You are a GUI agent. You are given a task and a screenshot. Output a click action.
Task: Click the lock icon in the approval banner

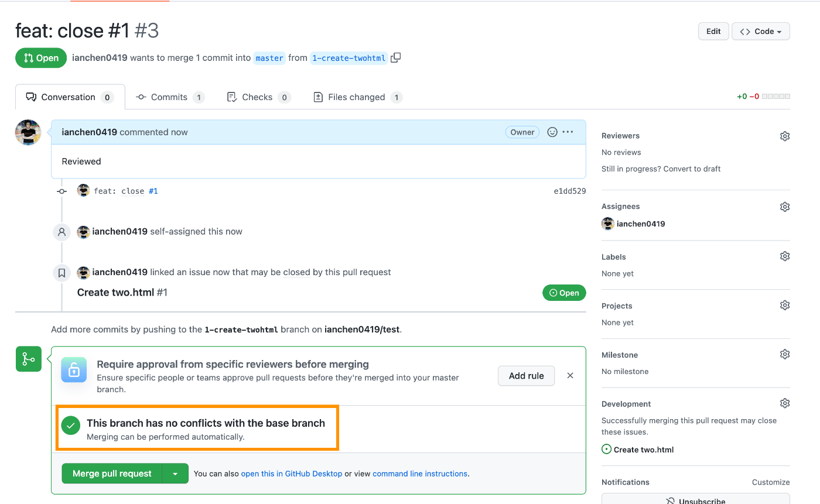click(74, 370)
